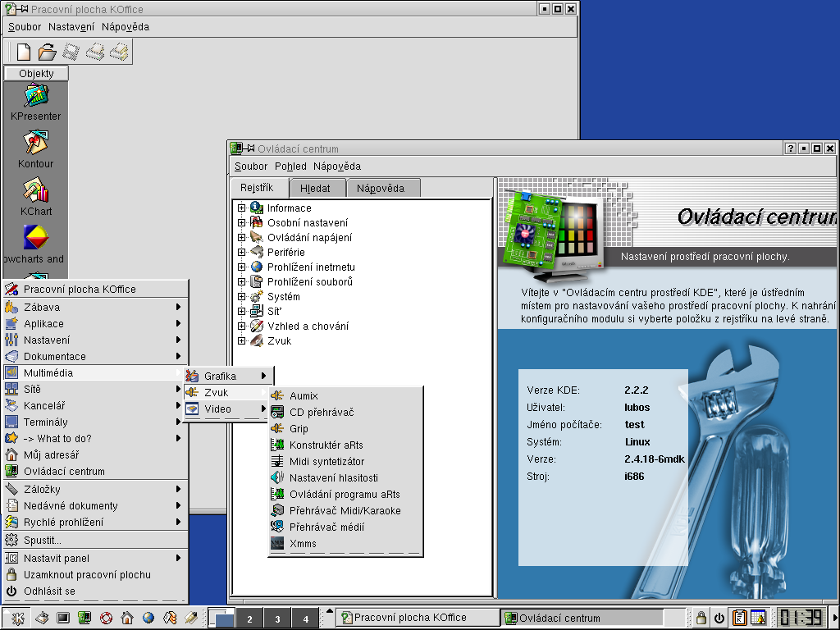Activate Pracovní plocha KOffice taskbar button
840x630 pixels.
point(418,618)
